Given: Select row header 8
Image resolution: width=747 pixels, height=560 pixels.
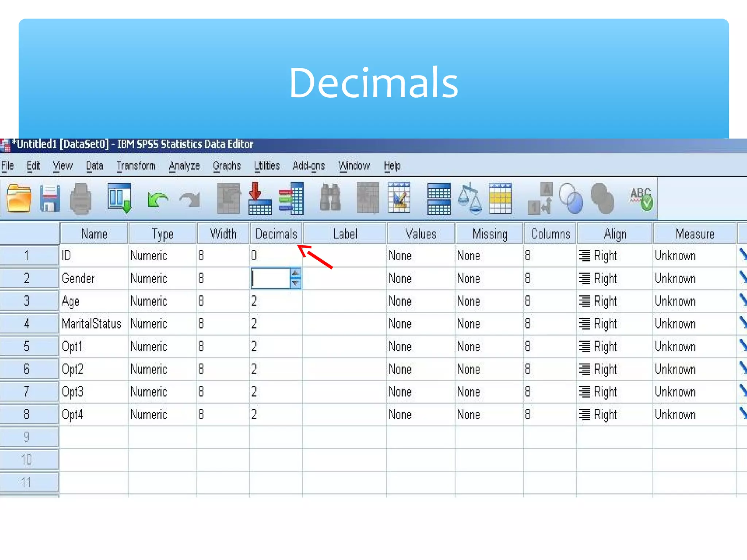Looking at the screenshot, I should (x=29, y=414).
